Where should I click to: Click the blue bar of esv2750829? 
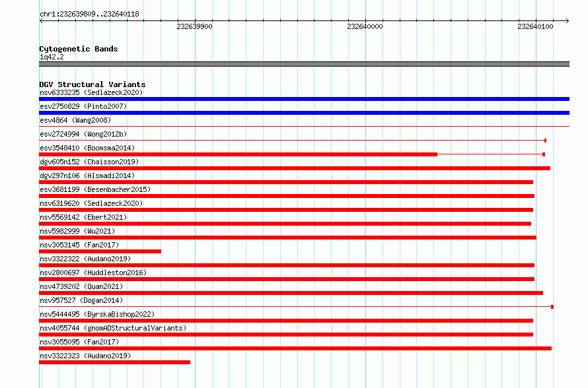pyautogui.click(x=304, y=113)
